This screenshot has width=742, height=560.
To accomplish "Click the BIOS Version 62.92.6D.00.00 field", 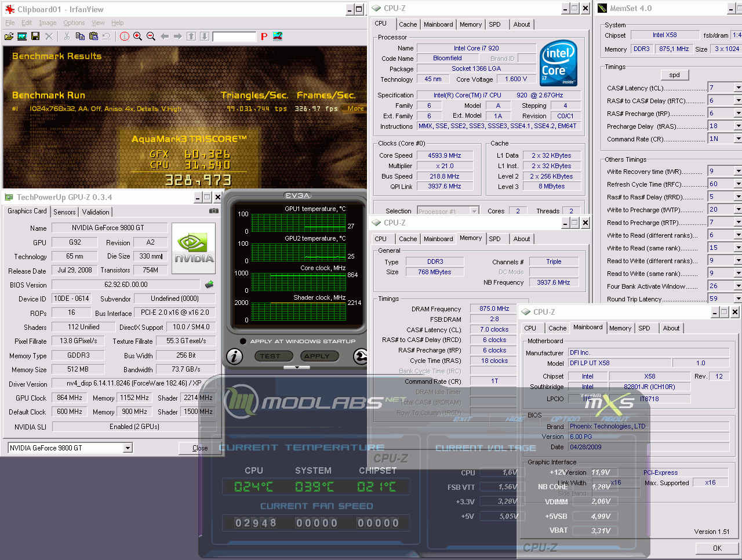I will [126, 285].
